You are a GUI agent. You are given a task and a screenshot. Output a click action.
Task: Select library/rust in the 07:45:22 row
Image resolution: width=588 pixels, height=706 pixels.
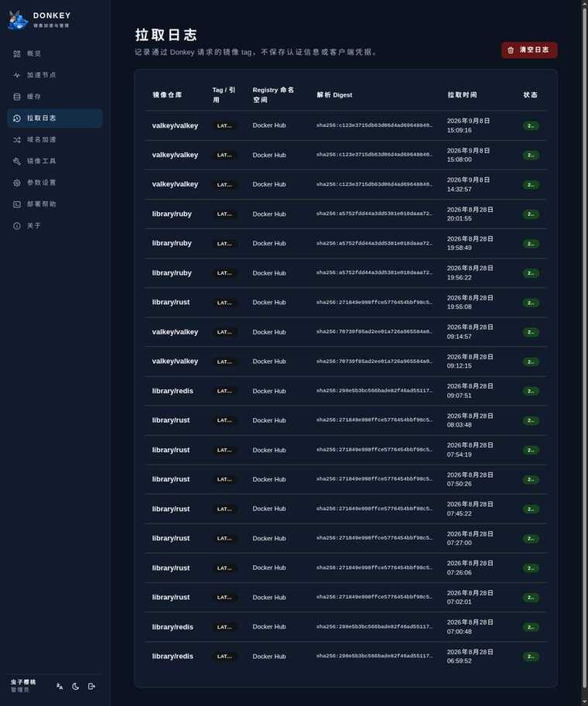click(x=171, y=509)
